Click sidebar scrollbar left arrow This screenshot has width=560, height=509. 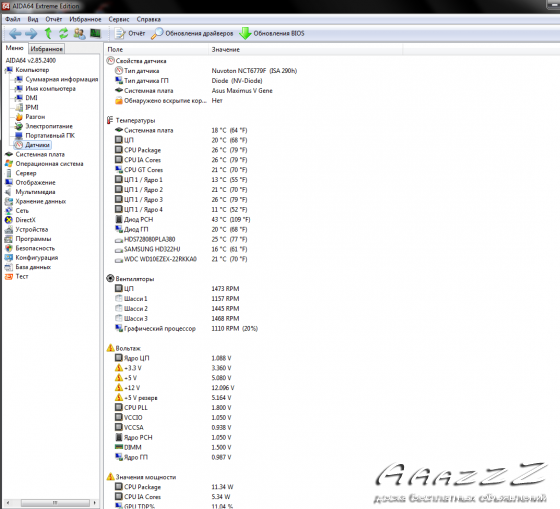[x=8, y=503]
